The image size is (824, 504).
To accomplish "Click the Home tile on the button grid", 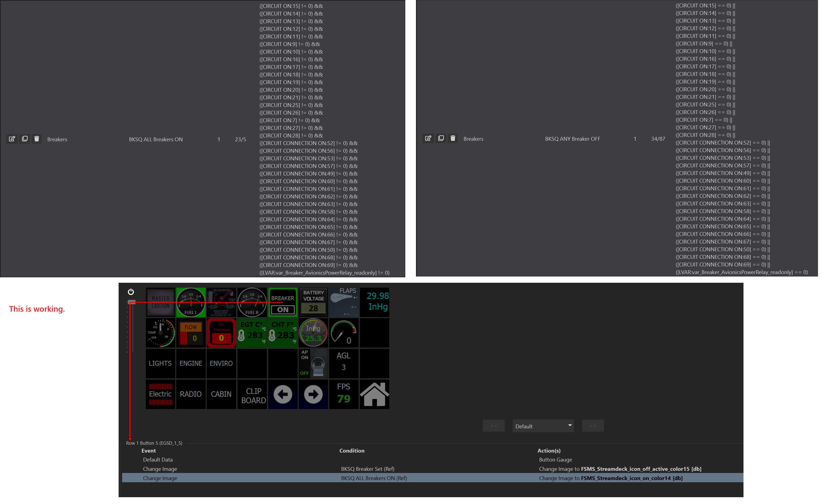I will (374, 394).
